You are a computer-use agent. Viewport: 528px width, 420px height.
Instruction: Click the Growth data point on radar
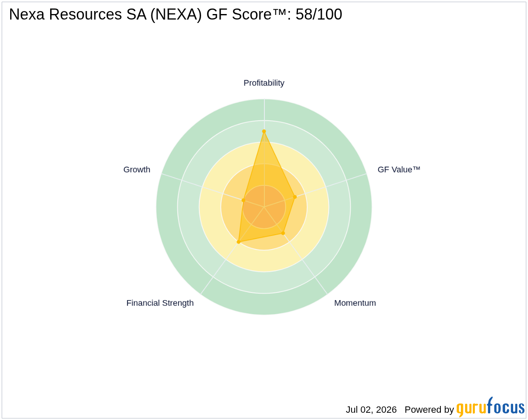pos(243,200)
